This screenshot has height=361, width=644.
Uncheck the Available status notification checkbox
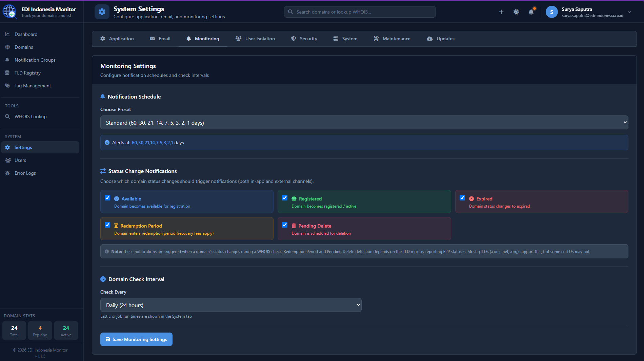click(x=107, y=198)
